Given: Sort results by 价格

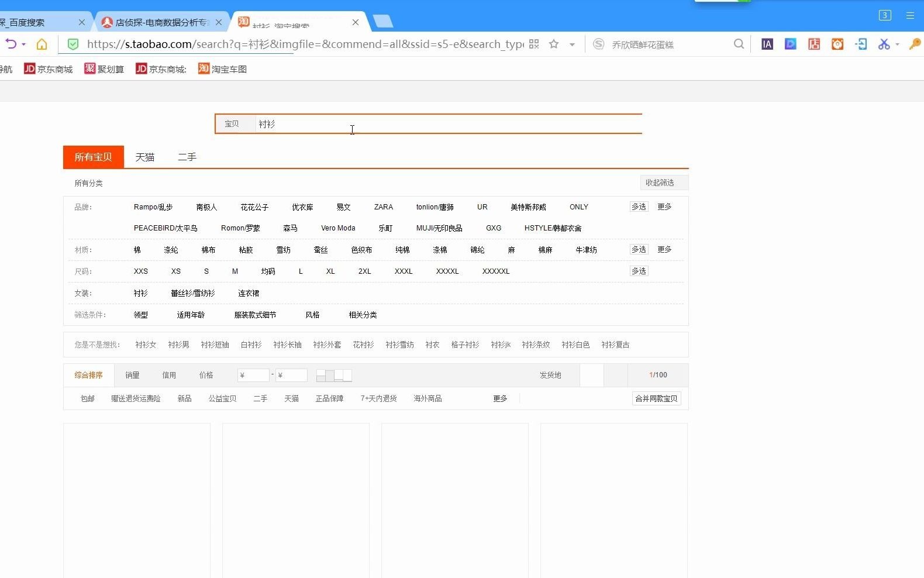Looking at the screenshot, I should coord(206,375).
